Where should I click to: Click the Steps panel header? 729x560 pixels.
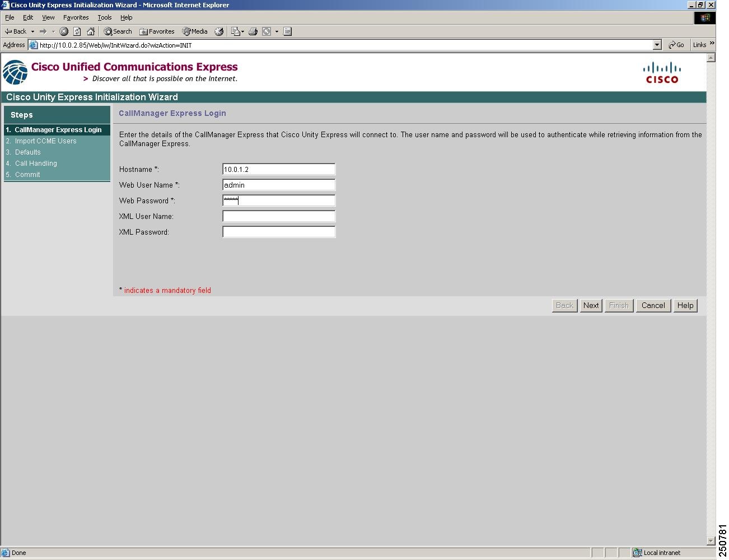tap(57, 115)
